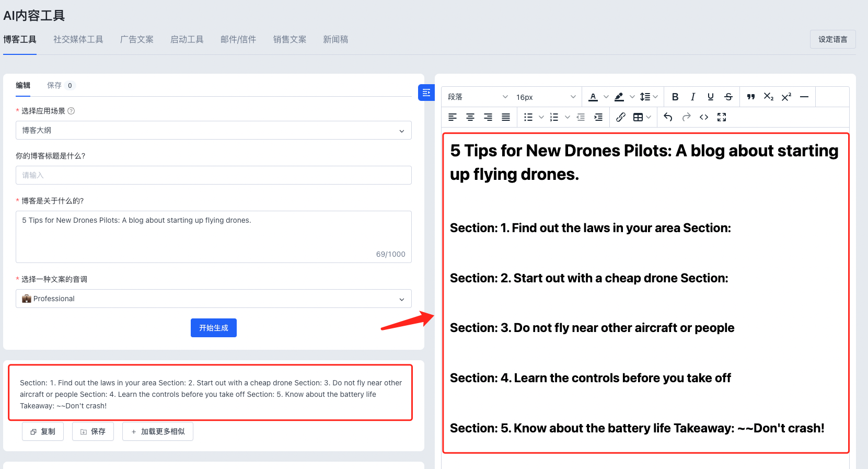Open the Professional tone dropdown
Image resolution: width=868 pixels, height=469 pixels.
[x=214, y=299]
